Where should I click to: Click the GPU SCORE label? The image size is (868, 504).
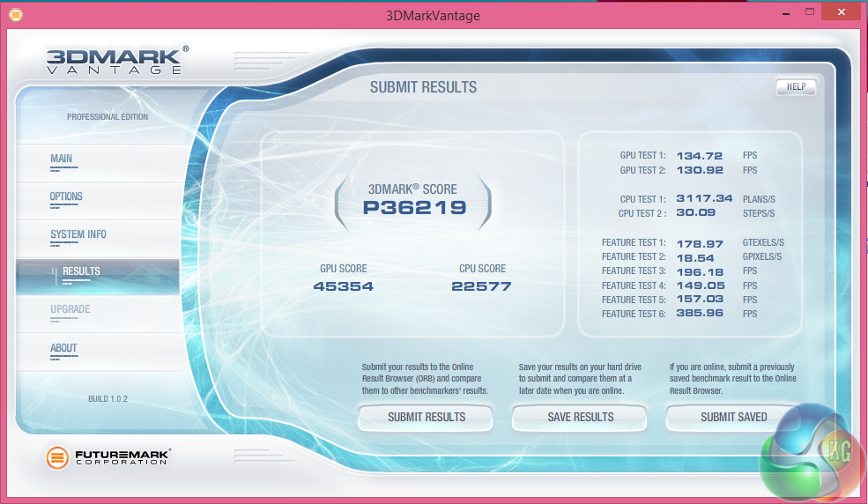coord(343,269)
